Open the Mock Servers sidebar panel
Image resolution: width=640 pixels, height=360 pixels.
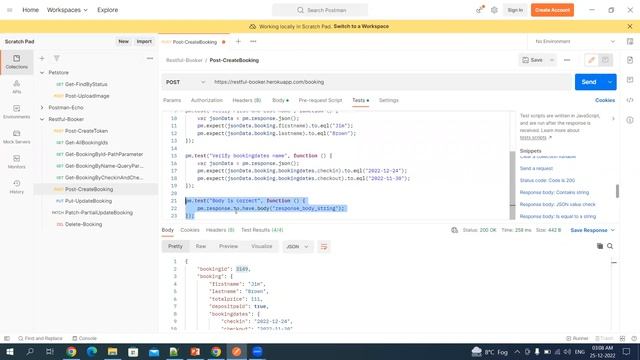tap(16, 137)
